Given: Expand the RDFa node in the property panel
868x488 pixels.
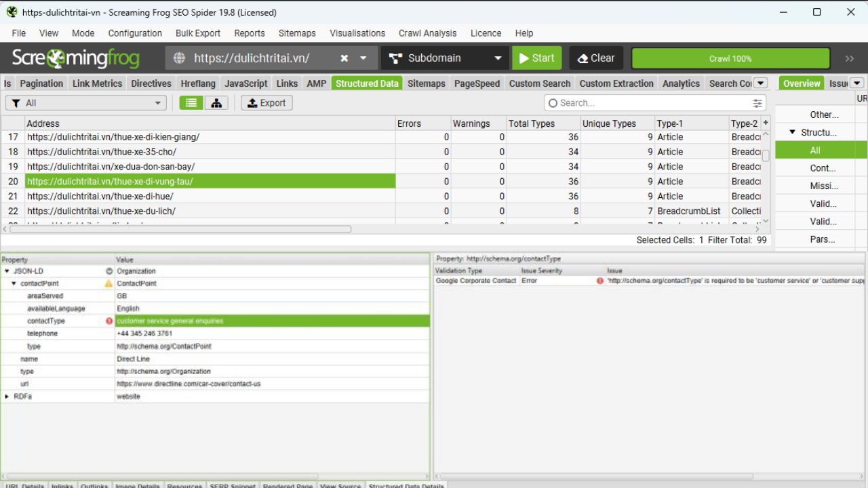Looking at the screenshot, I should click(x=7, y=396).
